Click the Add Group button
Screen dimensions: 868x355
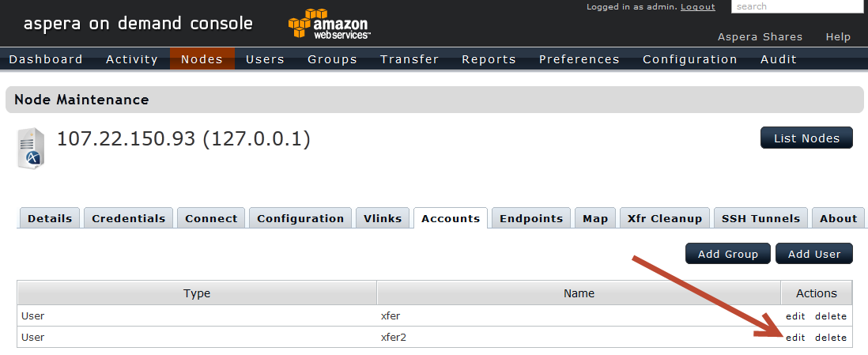pos(728,254)
